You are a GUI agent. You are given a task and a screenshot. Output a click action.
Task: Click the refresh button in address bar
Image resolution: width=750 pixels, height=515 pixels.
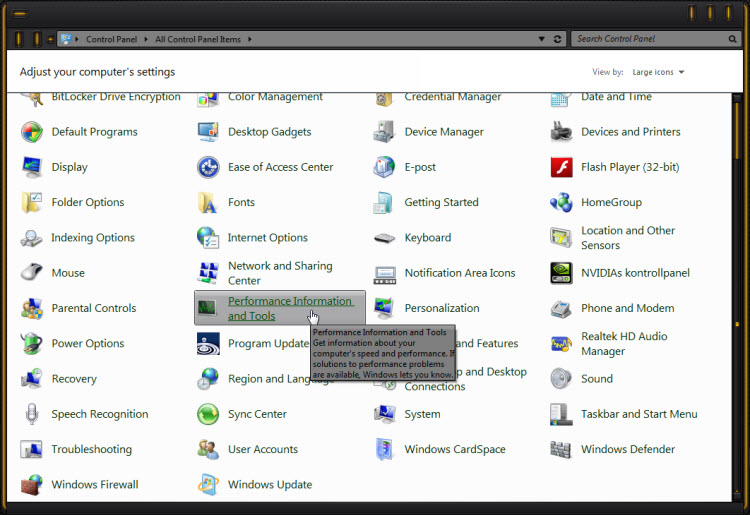coord(557,39)
